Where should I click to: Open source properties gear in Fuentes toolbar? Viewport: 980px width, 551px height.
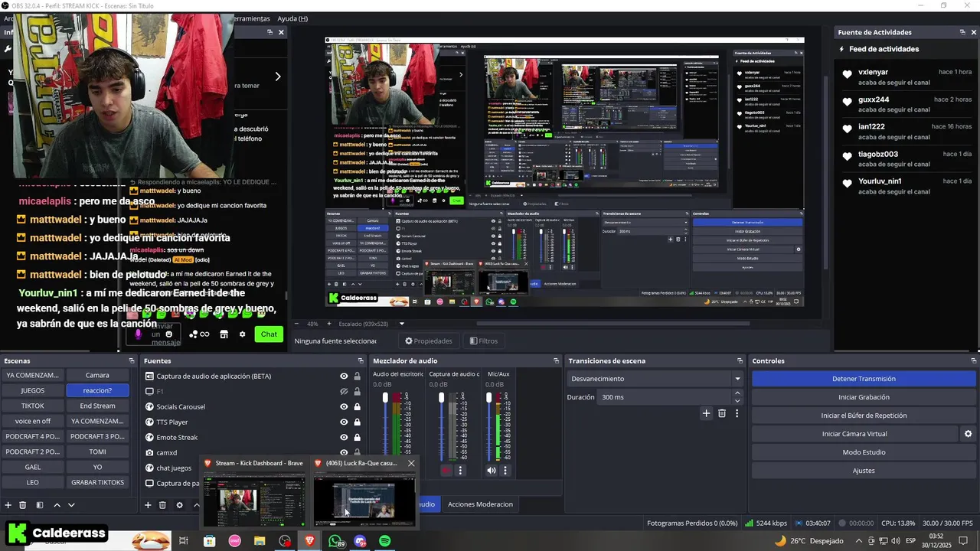(x=179, y=505)
